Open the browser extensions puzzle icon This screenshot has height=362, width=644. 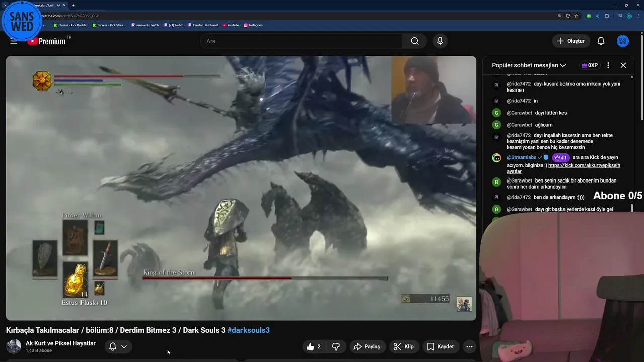(607, 16)
